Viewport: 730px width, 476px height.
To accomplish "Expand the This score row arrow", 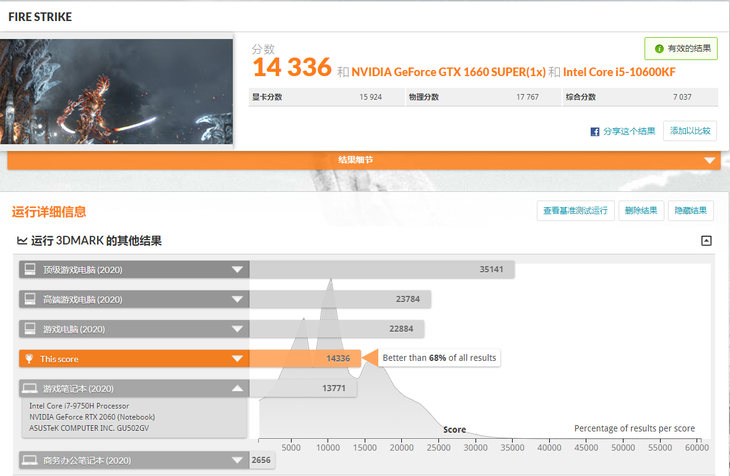I will pyautogui.click(x=237, y=359).
